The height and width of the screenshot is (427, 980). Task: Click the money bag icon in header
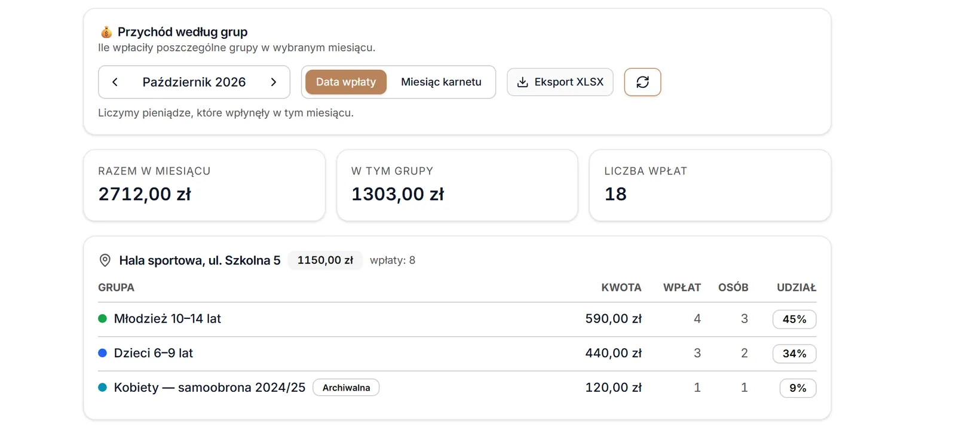[106, 32]
